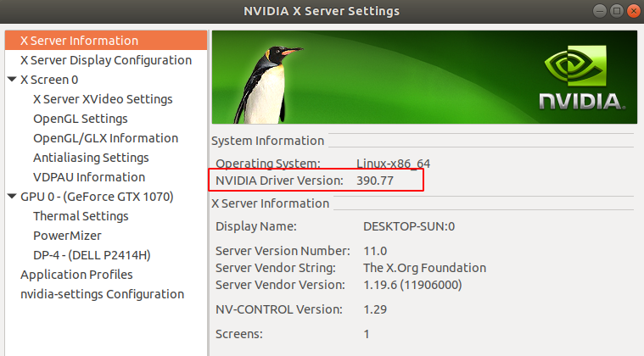Open VDPAU Information page

pos(89,177)
